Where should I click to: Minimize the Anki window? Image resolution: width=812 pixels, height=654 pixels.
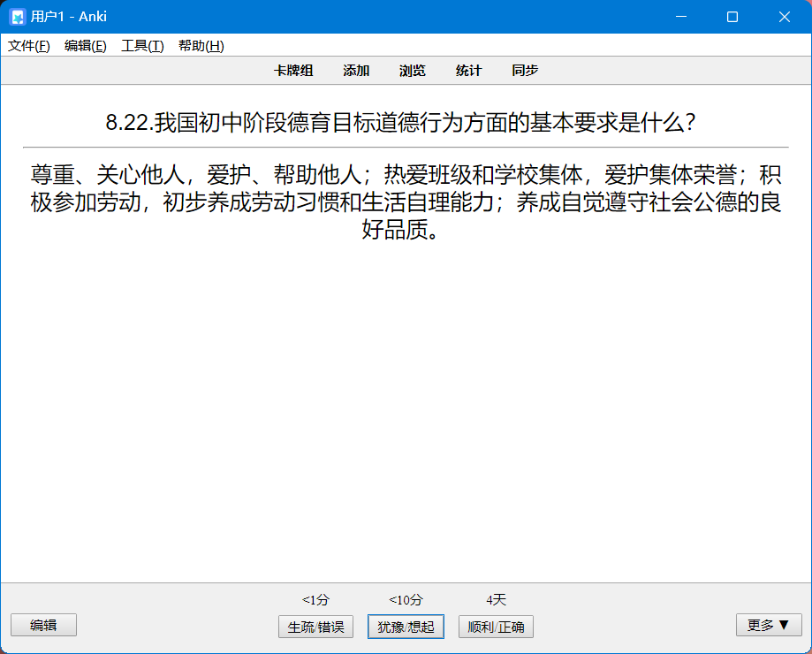pyautogui.click(x=681, y=17)
